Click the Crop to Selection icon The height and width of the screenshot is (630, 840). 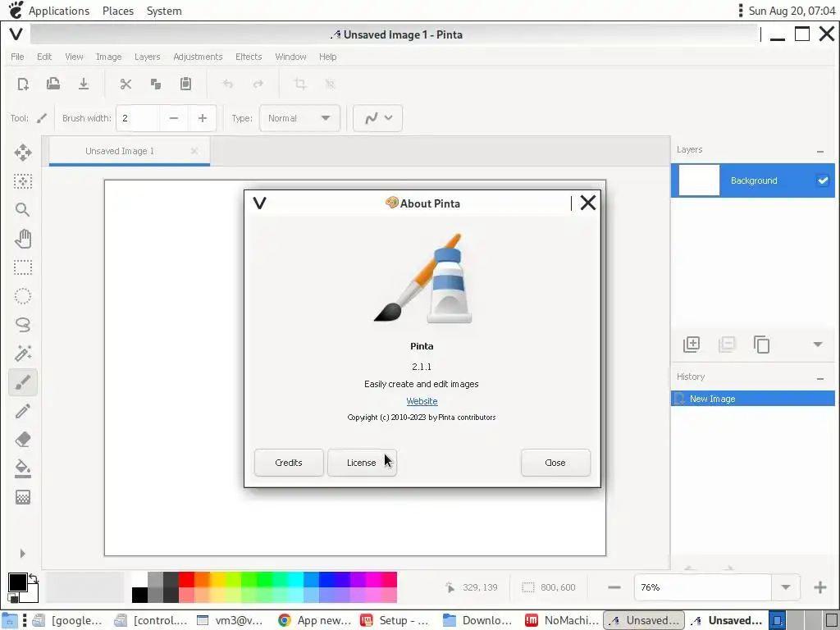tap(300, 84)
